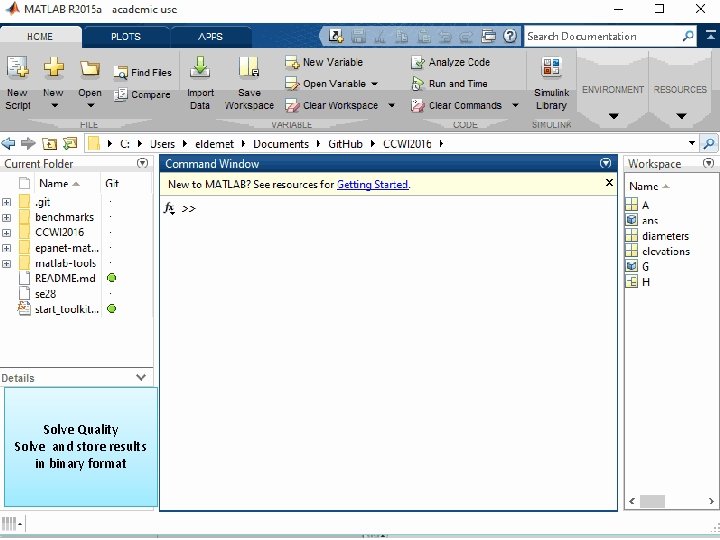720x540 pixels.
Task: Go up one folder level
Action: pos(49,144)
